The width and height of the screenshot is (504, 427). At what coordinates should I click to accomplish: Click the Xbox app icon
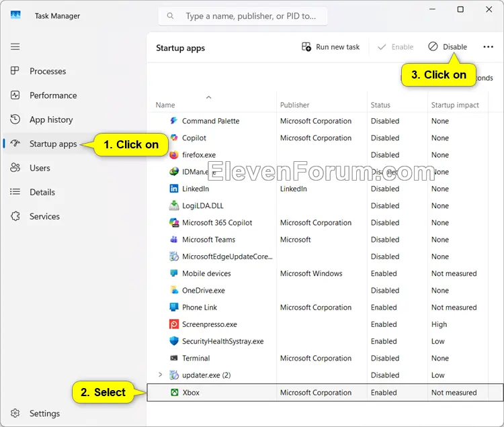point(174,392)
